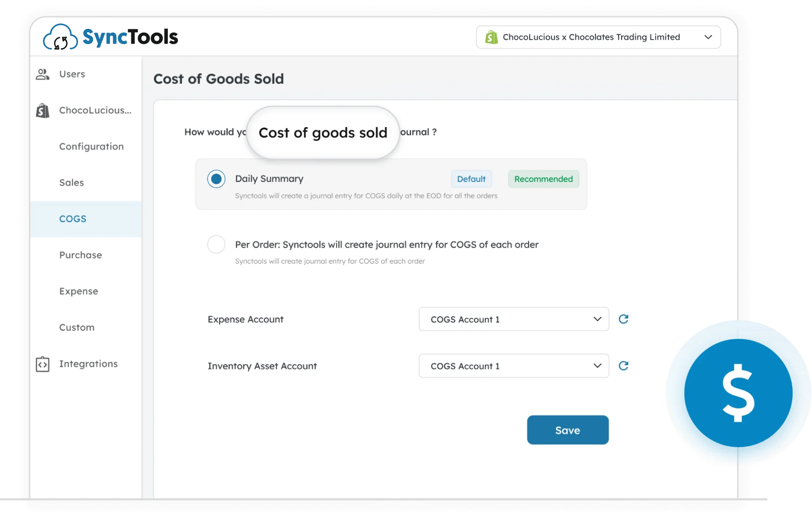This screenshot has width=812, height=517.
Task: Refresh the Inventory Asset Account list
Action: point(623,366)
